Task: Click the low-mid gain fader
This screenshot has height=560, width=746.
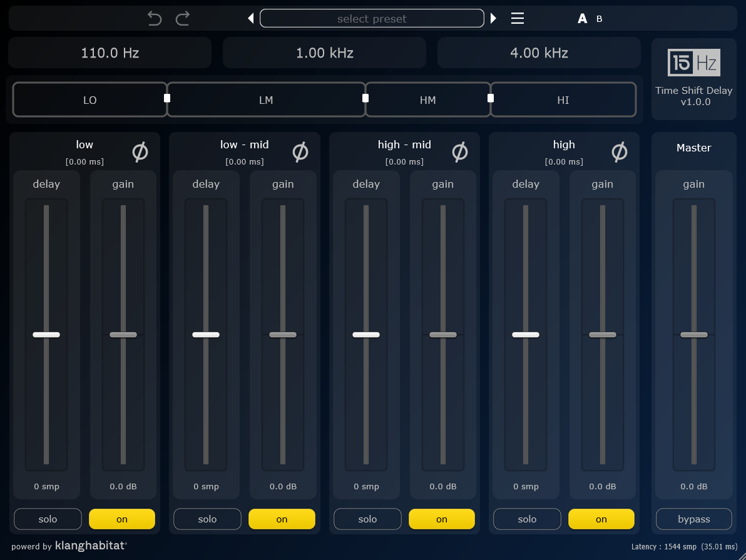Action: pyautogui.click(x=283, y=335)
